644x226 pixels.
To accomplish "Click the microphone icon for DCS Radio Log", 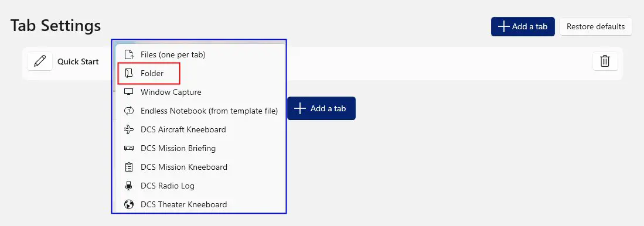I will (129, 186).
